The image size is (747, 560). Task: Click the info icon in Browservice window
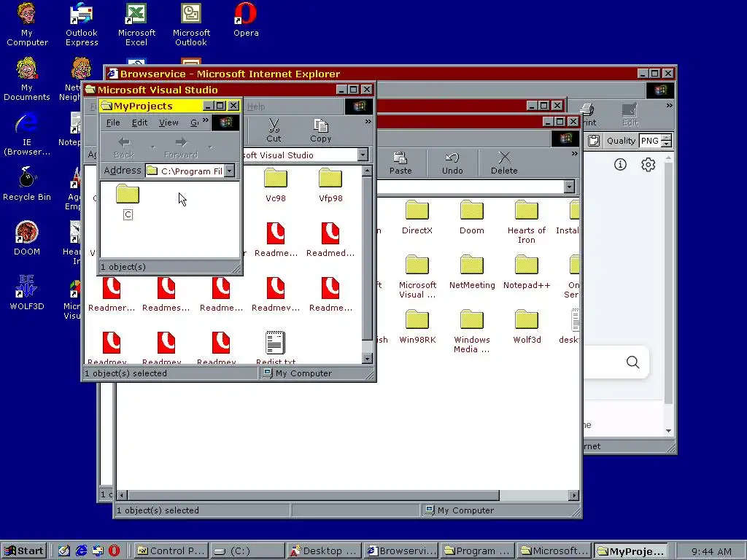pyautogui.click(x=620, y=165)
